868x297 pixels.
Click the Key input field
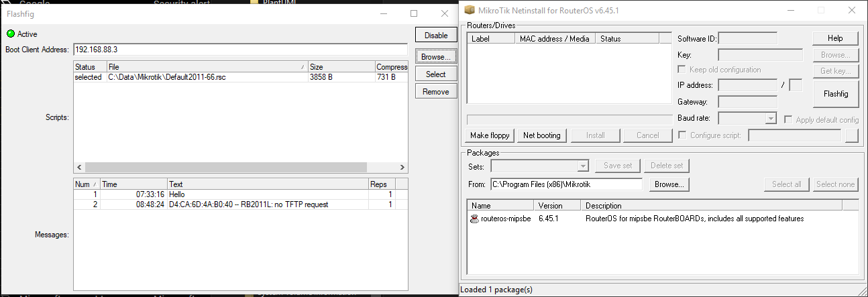point(761,55)
